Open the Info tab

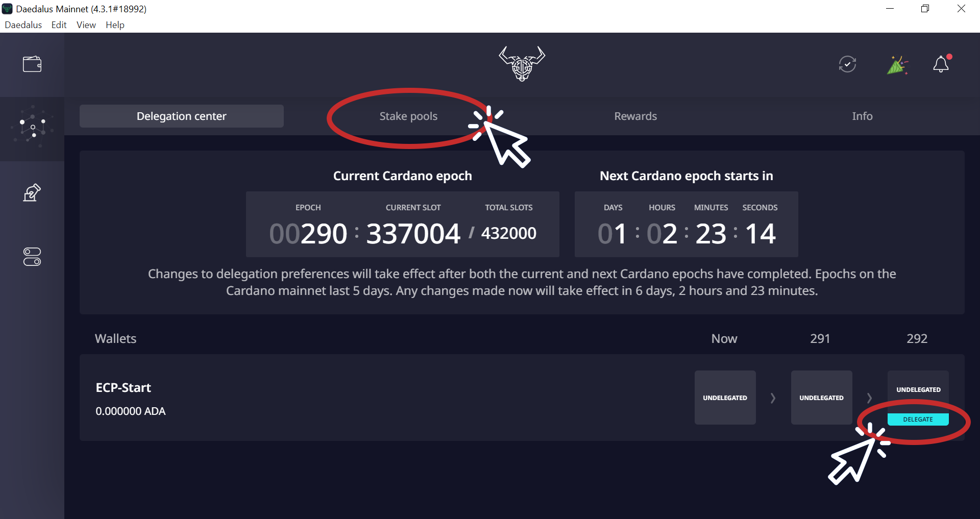862,116
